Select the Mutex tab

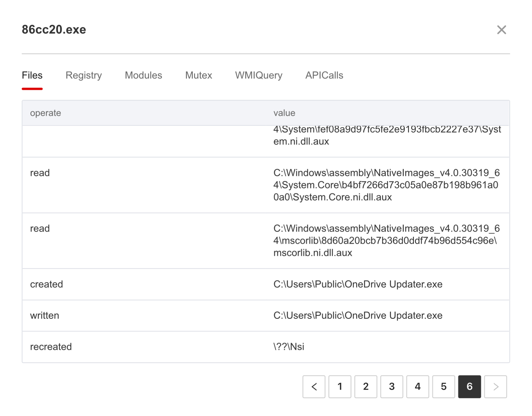tap(198, 75)
